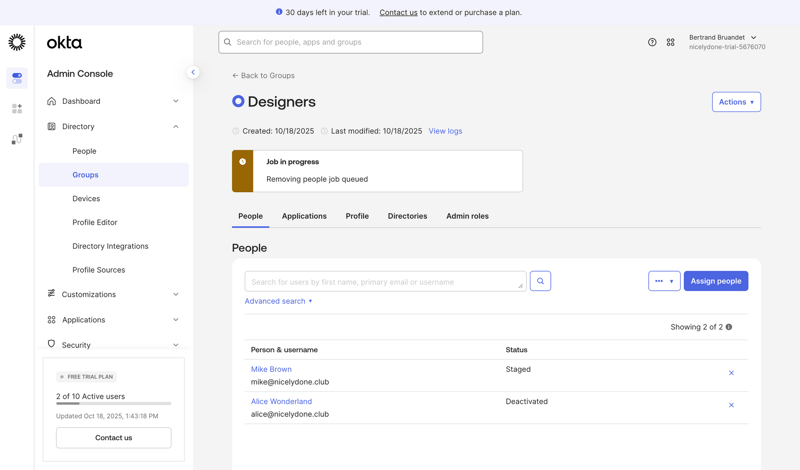Collapse the sidebar with the chevron button

click(193, 72)
